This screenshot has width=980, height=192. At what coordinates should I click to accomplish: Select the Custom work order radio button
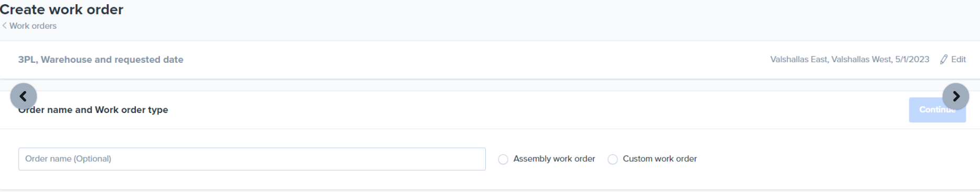click(613, 160)
